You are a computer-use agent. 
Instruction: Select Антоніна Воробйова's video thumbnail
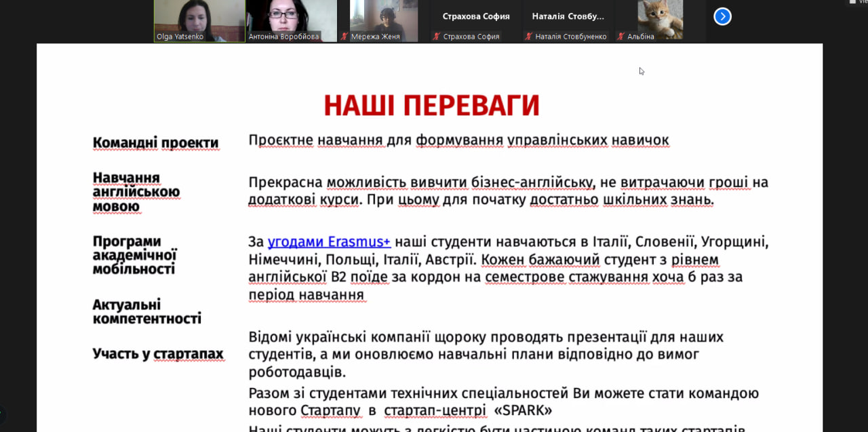click(x=291, y=21)
